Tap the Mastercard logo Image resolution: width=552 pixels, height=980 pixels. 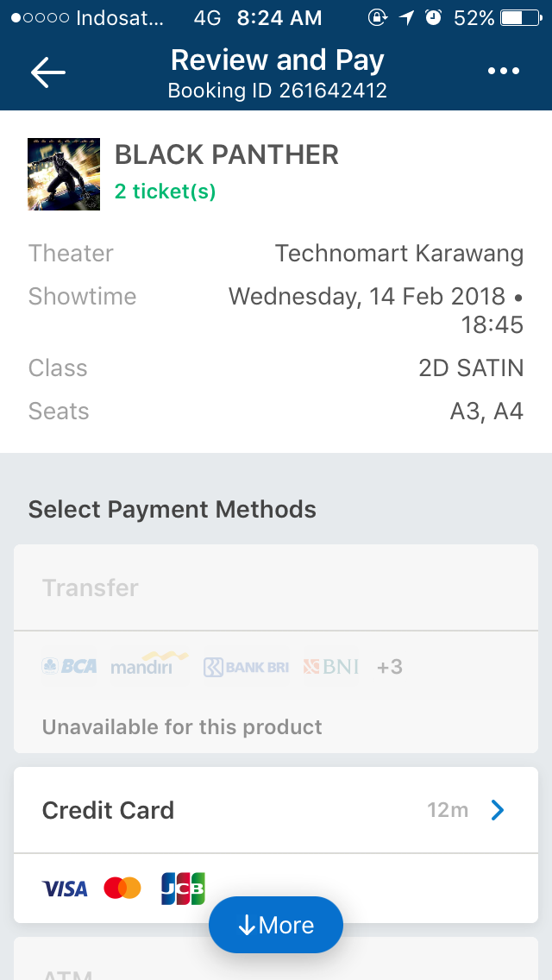coord(122,888)
